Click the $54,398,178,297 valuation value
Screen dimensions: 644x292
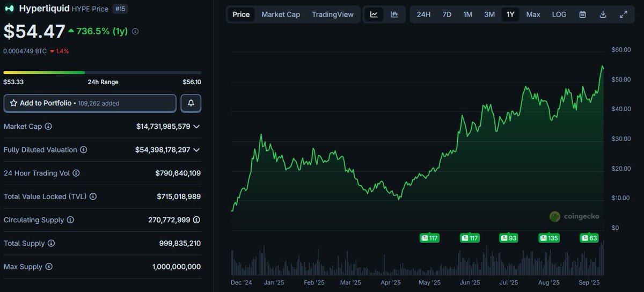pos(163,150)
